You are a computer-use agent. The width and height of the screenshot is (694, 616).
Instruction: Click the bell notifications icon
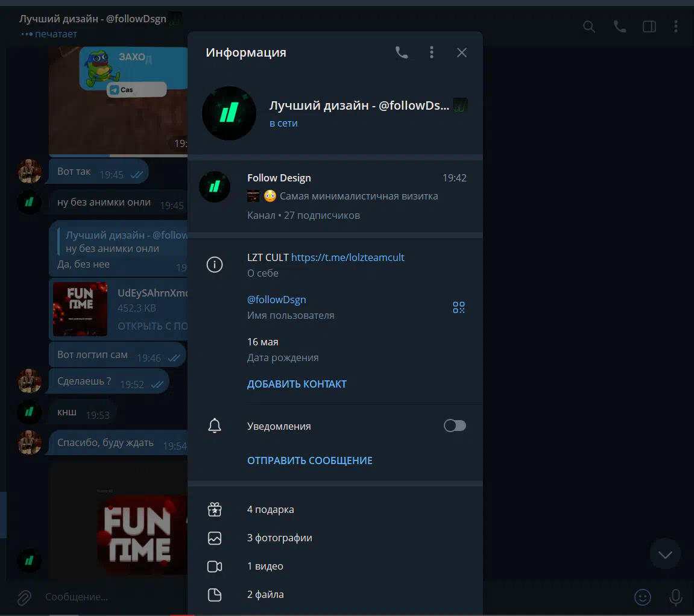pos(215,426)
